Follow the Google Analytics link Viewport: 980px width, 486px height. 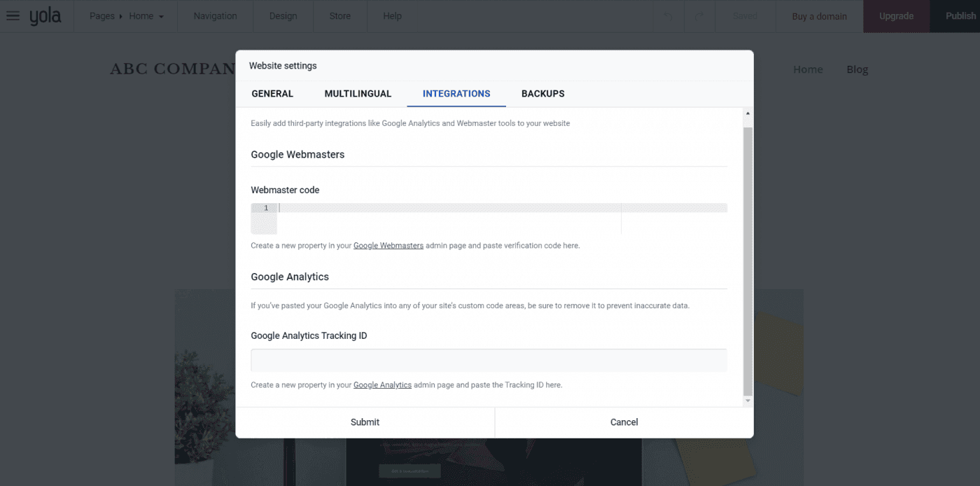click(x=382, y=385)
